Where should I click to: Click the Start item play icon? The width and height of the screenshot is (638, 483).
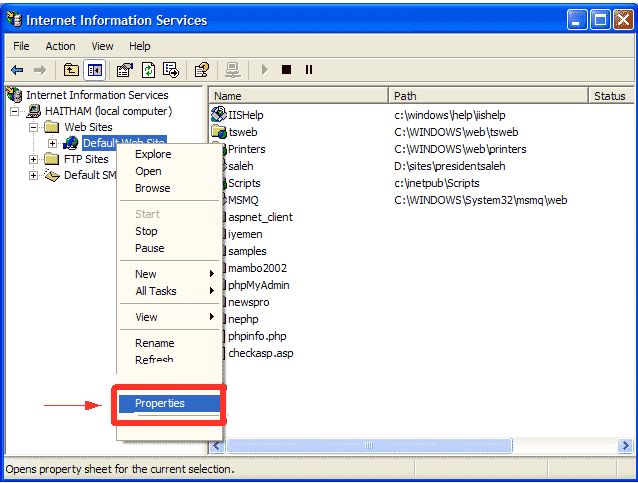coord(264,70)
